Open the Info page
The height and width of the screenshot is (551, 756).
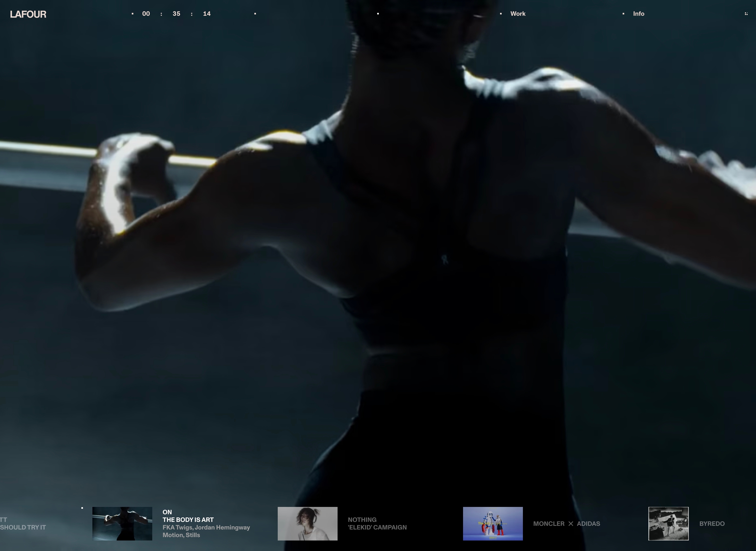[639, 14]
